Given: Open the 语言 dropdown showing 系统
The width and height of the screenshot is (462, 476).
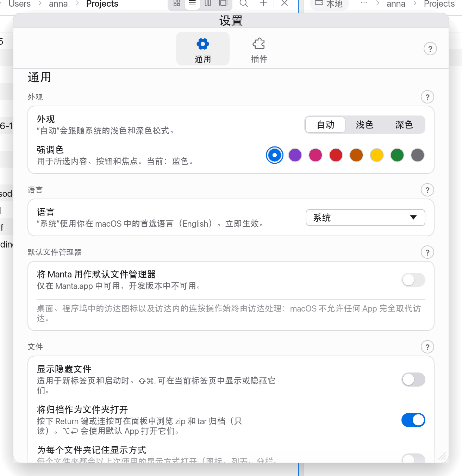Looking at the screenshot, I should tap(366, 218).
